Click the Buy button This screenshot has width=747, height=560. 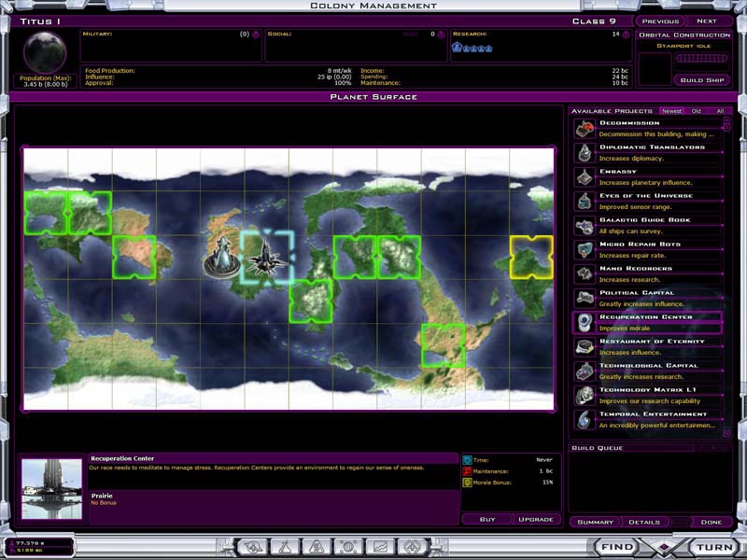coord(486,519)
